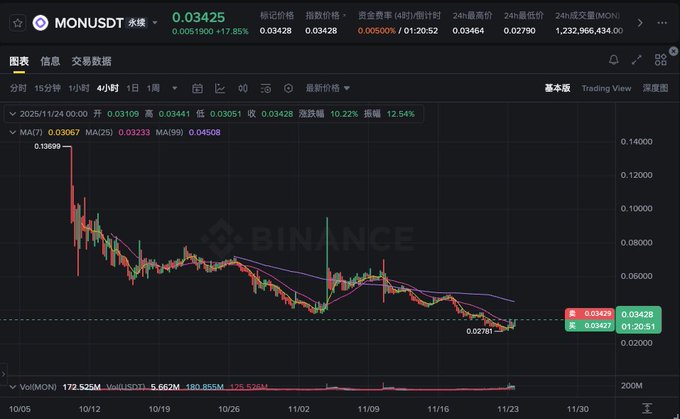The height and width of the screenshot is (419, 680).
Task: Switch to Trading View chart mode
Action: [x=606, y=88]
